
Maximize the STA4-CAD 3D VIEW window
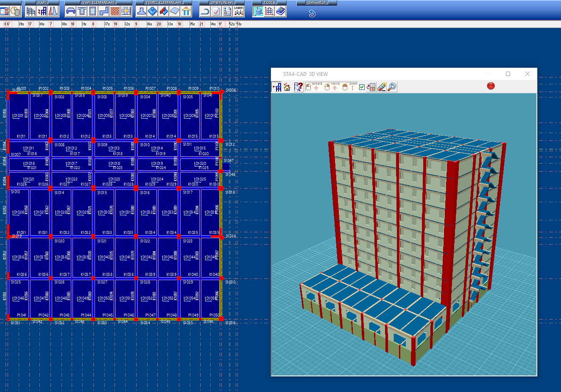click(508, 74)
